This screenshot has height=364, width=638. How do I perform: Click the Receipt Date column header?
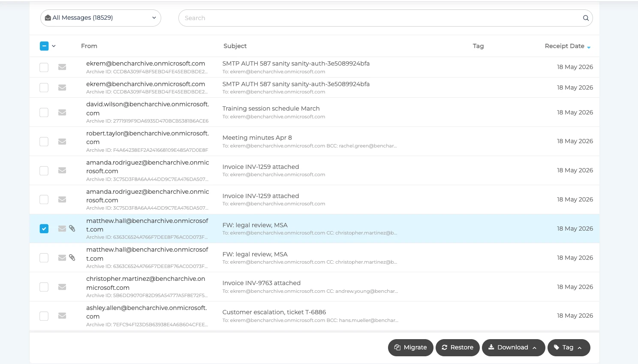point(564,46)
